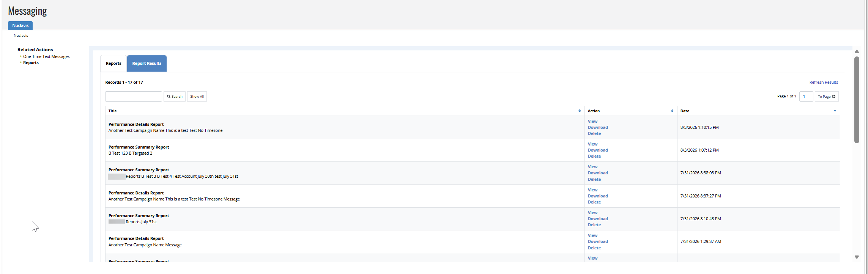Click the Search magnifier button
Viewport: 868px width, 274px height.
[x=175, y=97]
